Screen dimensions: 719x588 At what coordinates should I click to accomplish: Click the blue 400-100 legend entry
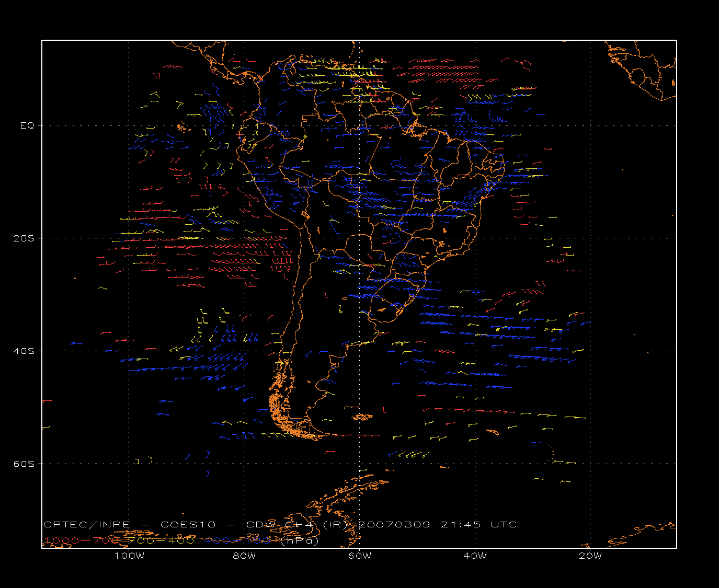coord(237,540)
